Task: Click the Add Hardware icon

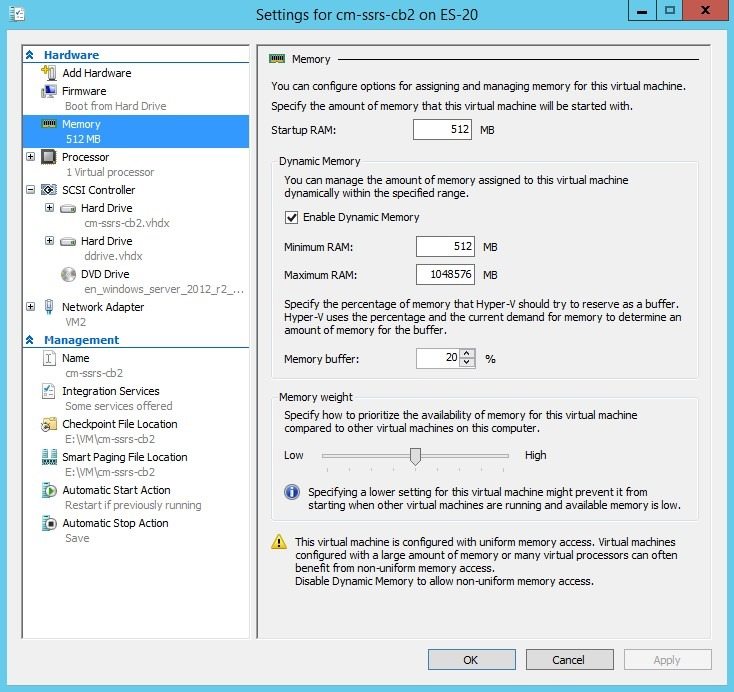Action: click(49, 73)
